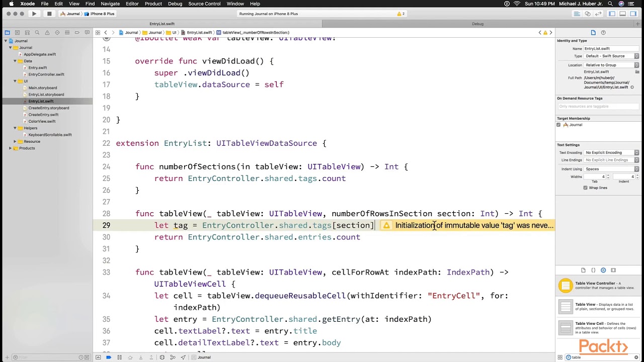
Task: Select EntryController.swift in navigator
Action: (x=46, y=74)
